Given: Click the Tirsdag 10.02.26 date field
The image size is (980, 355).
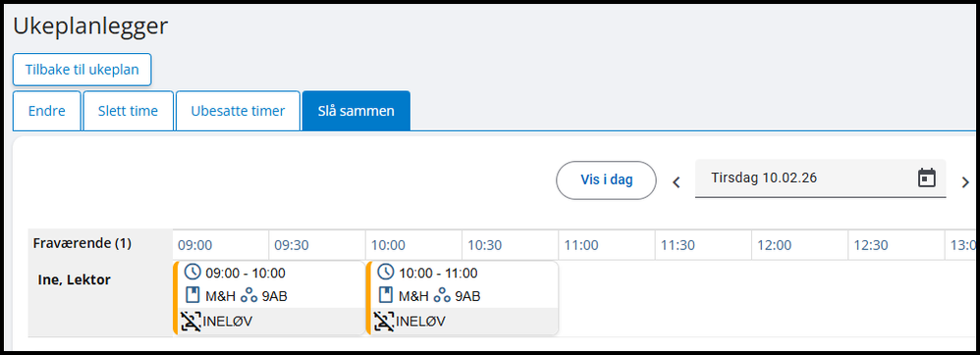Looking at the screenshot, I should click(821, 179).
